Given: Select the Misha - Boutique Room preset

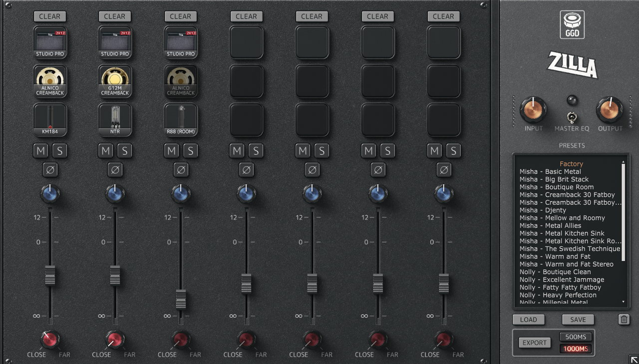Looking at the screenshot, I should pyautogui.click(x=557, y=187).
